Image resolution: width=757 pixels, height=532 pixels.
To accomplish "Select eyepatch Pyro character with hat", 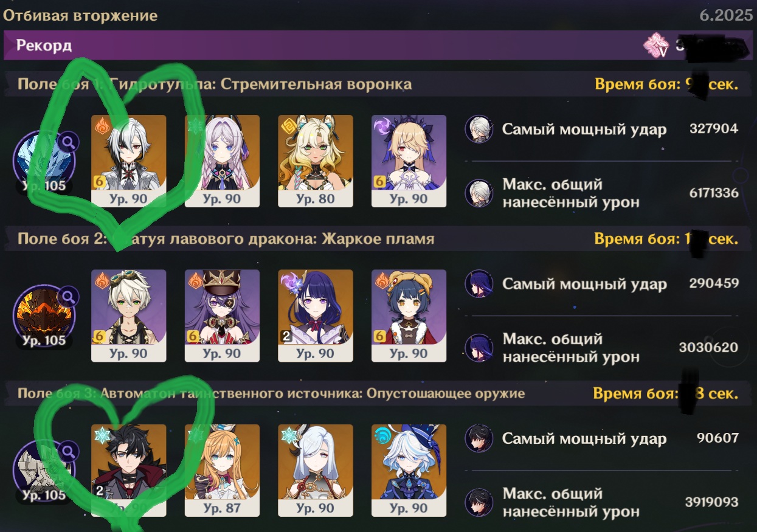I will pos(222,316).
